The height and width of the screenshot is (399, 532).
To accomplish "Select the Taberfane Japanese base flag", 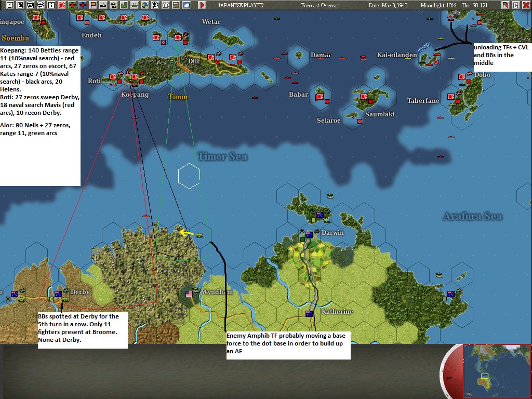I will (x=451, y=97).
